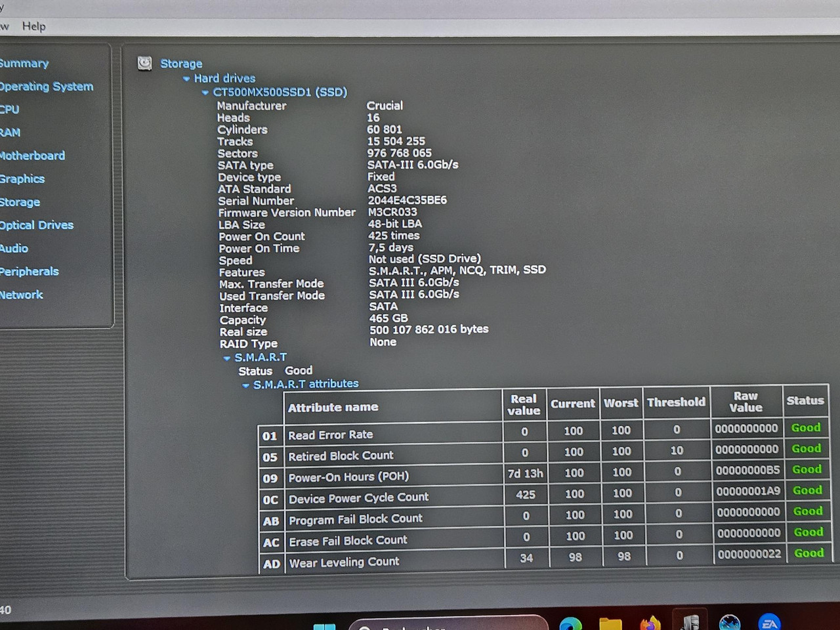Select the Retired Block Count row
840x630 pixels.
pos(543,453)
